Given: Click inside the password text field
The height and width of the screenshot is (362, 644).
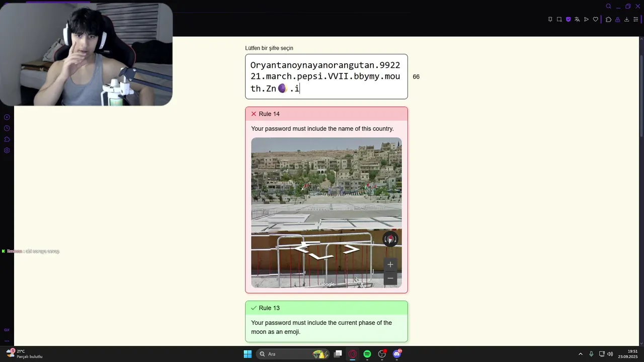Looking at the screenshot, I should click(327, 76).
